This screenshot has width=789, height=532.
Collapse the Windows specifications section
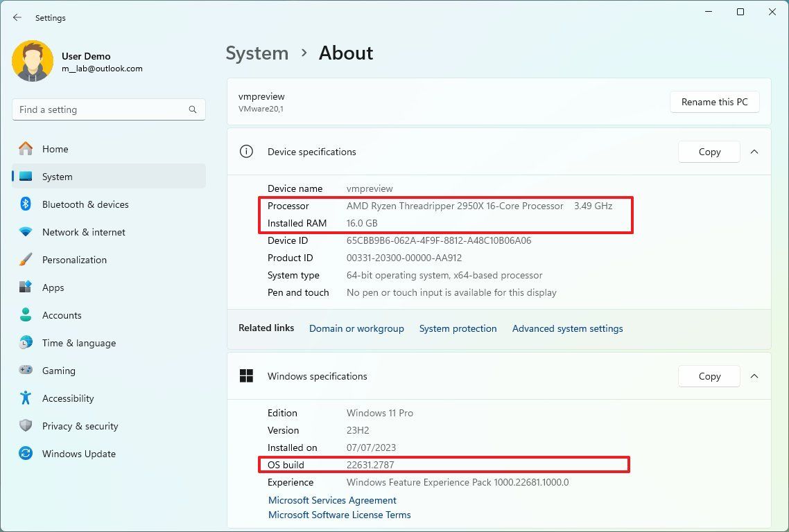pos(754,376)
